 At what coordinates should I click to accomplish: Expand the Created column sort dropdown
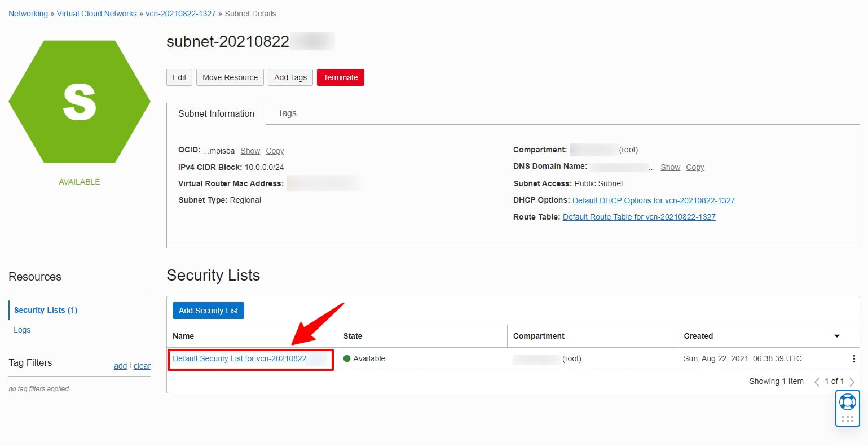pyautogui.click(x=836, y=336)
